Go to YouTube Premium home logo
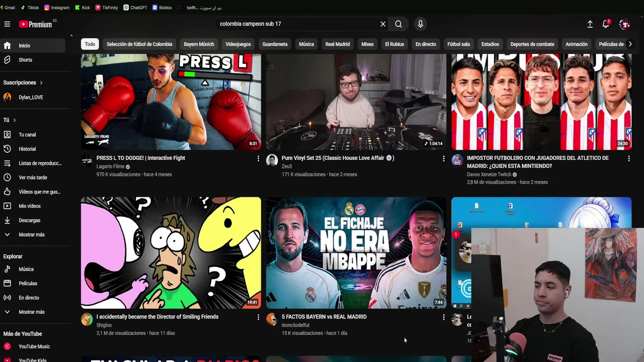Viewport: 644px width, 362px height. (x=36, y=24)
